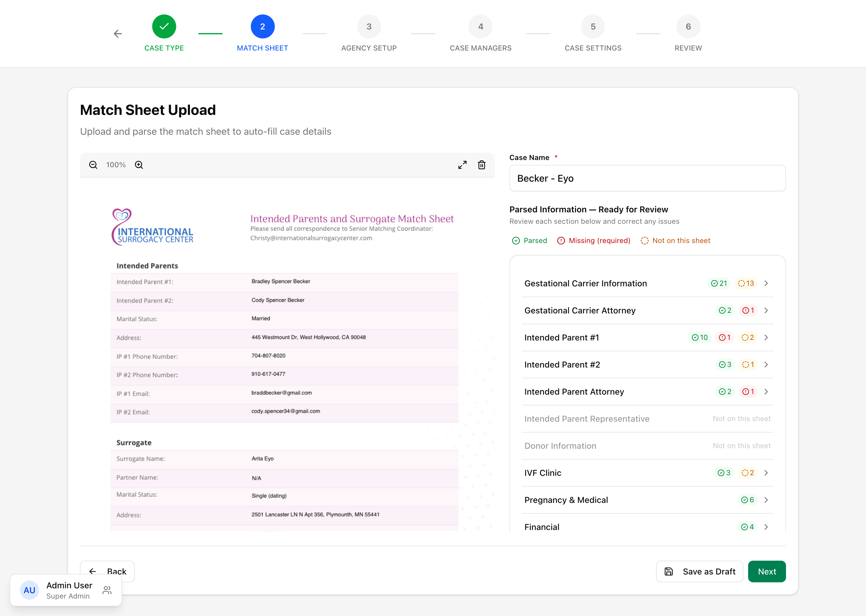Click the parsed badge 10 on Intended Parent #1
Image resolution: width=866 pixels, height=616 pixels.
[x=699, y=337]
